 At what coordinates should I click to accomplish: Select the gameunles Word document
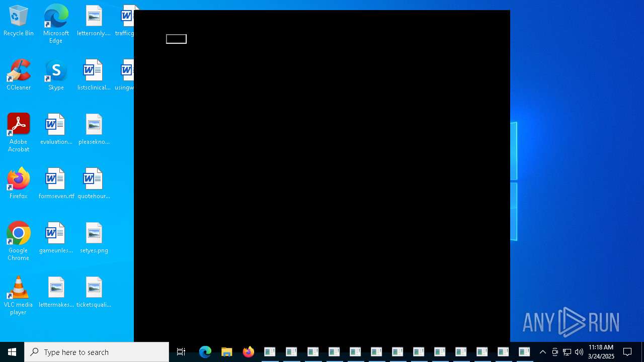[x=56, y=238]
